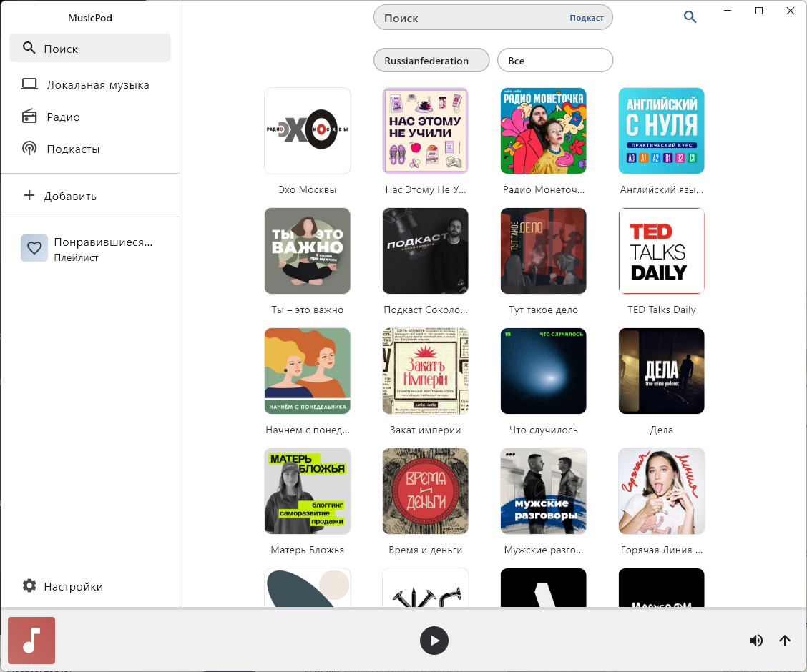The width and height of the screenshot is (807, 672).
Task: Open the Понравившиеся playlist entry
Action: (90, 248)
